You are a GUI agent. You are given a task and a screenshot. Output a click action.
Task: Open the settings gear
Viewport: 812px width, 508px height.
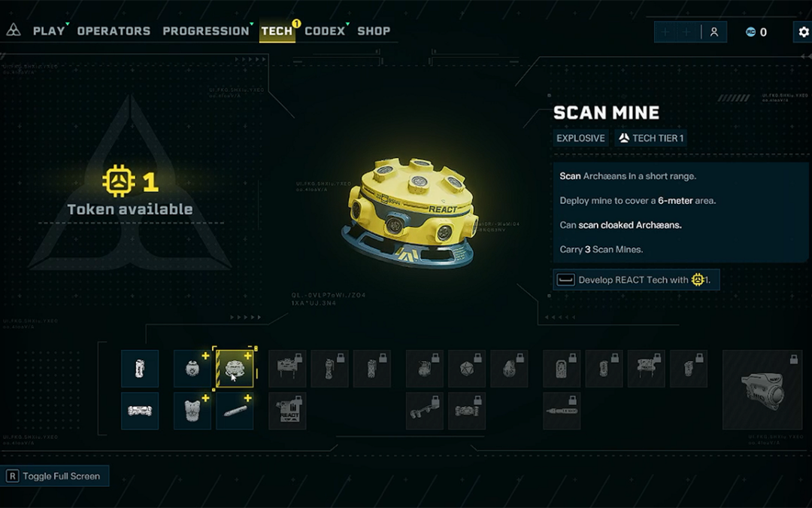click(803, 32)
